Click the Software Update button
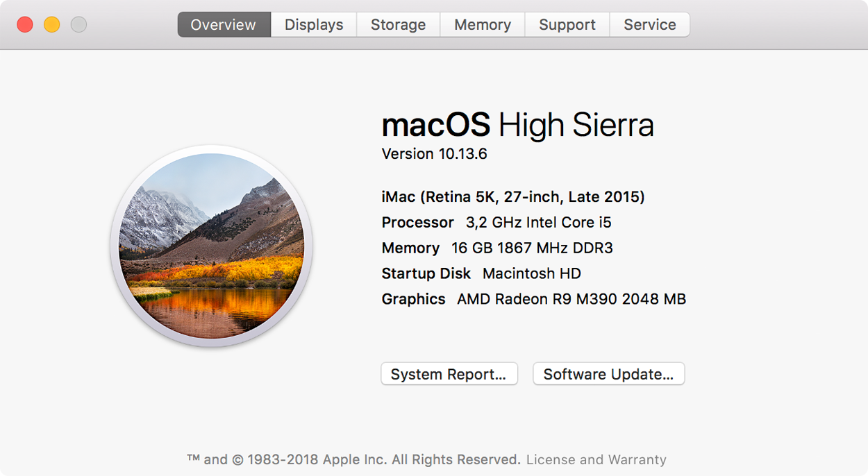The width and height of the screenshot is (868, 476). coord(609,374)
